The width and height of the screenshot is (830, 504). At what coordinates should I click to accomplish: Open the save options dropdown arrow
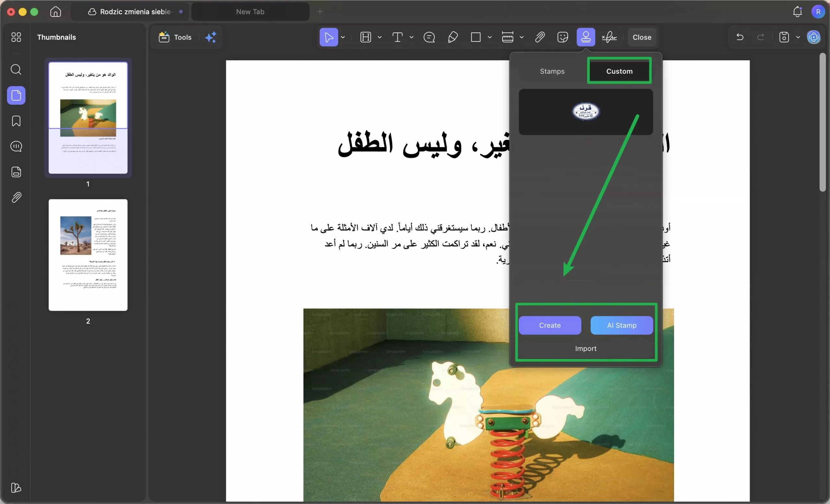(798, 37)
